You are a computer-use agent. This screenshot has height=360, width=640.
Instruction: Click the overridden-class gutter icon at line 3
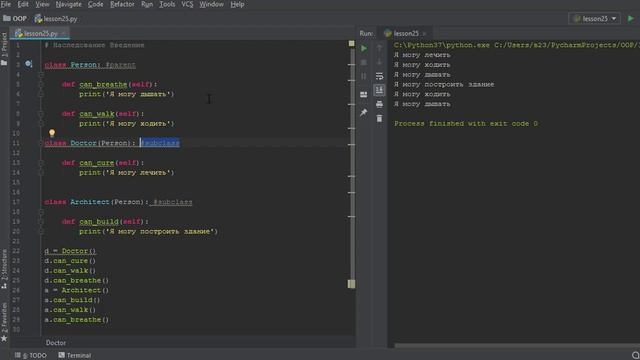click(28, 64)
